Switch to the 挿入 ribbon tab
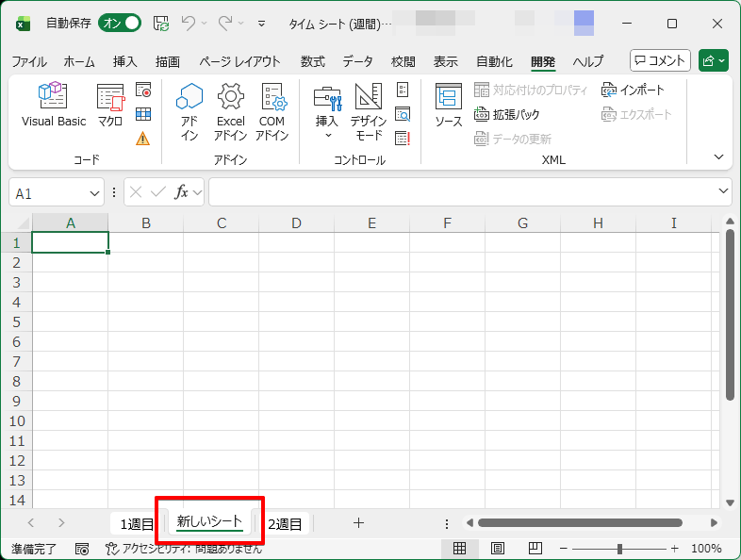Screen dimensions: 741x560 click(124, 62)
